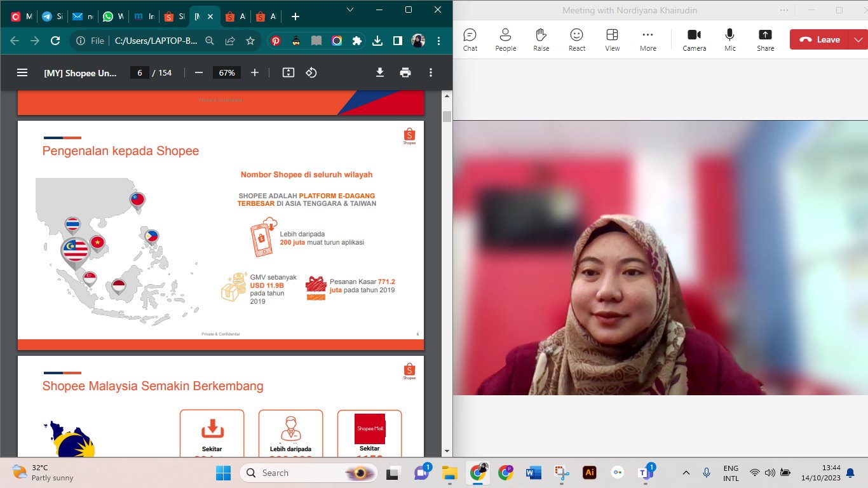Bookmark this tab with the star icon
The width and height of the screenshot is (868, 488).
pyautogui.click(x=250, y=41)
